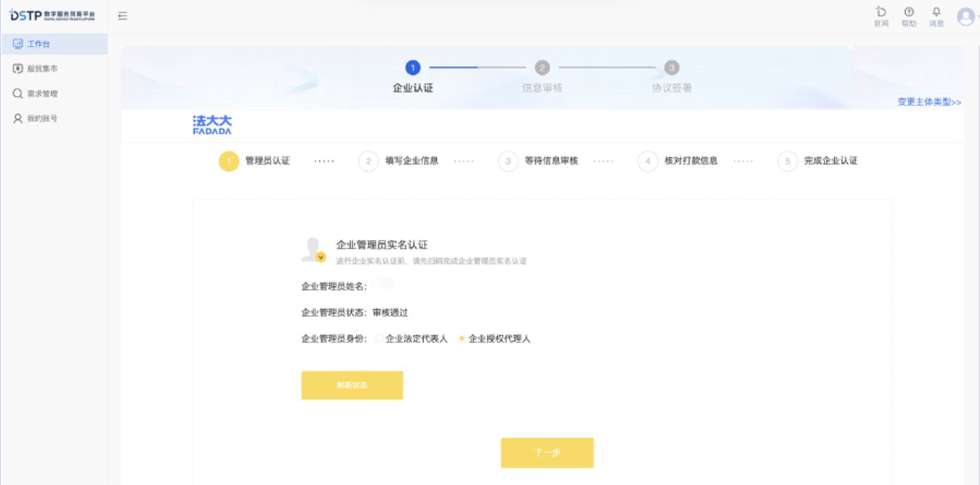Choose the admin identity radio group's first option
Image resolution: width=980 pixels, height=485 pixels.
377,337
